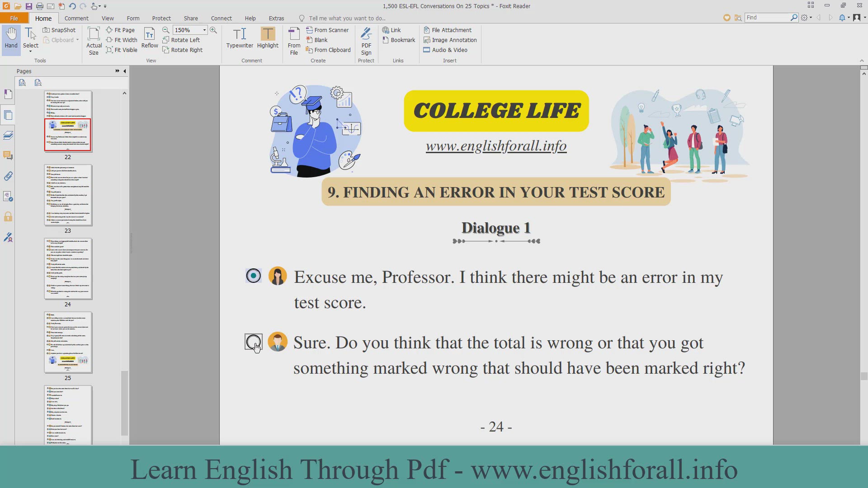Open the File menu
The image size is (868, 488).
pos(14,18)
